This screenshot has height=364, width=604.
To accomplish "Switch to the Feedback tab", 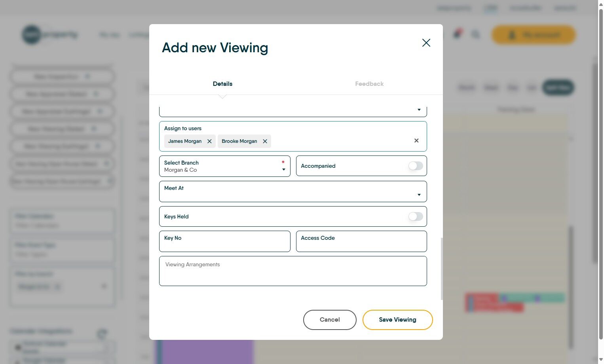I will coord(369,84).
